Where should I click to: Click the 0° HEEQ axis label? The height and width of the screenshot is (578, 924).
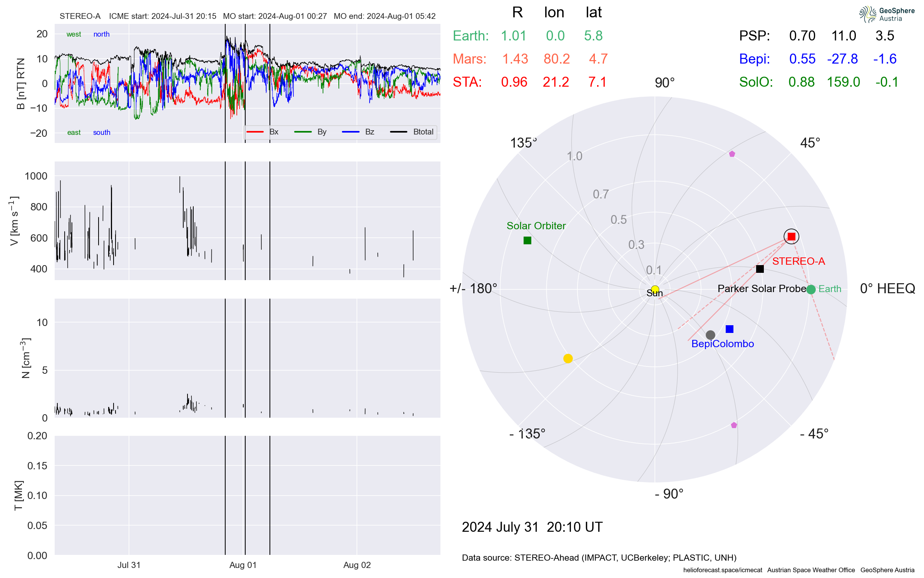point(887,288)
